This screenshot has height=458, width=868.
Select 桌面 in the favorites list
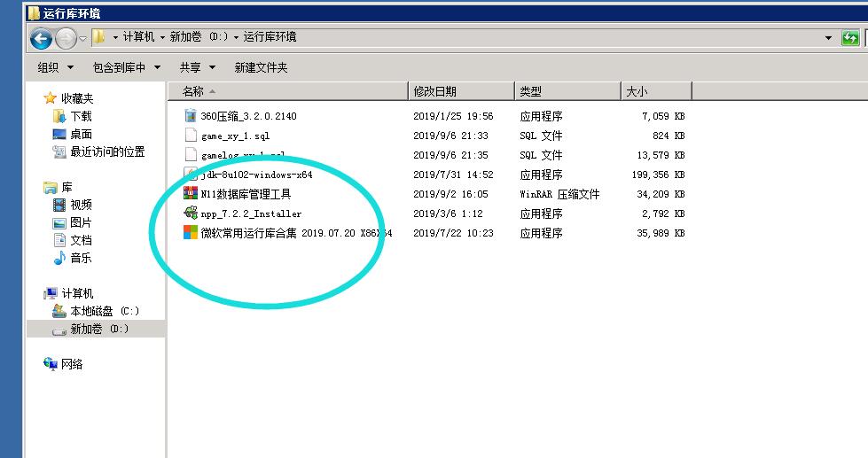(81, 134)
